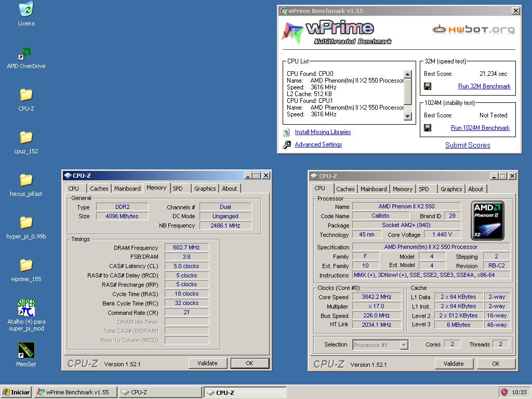Image resolution: width=532 pixels, height=399 pixels.
Task: Launch the MemSet shortcut icon
Action: 26,350
